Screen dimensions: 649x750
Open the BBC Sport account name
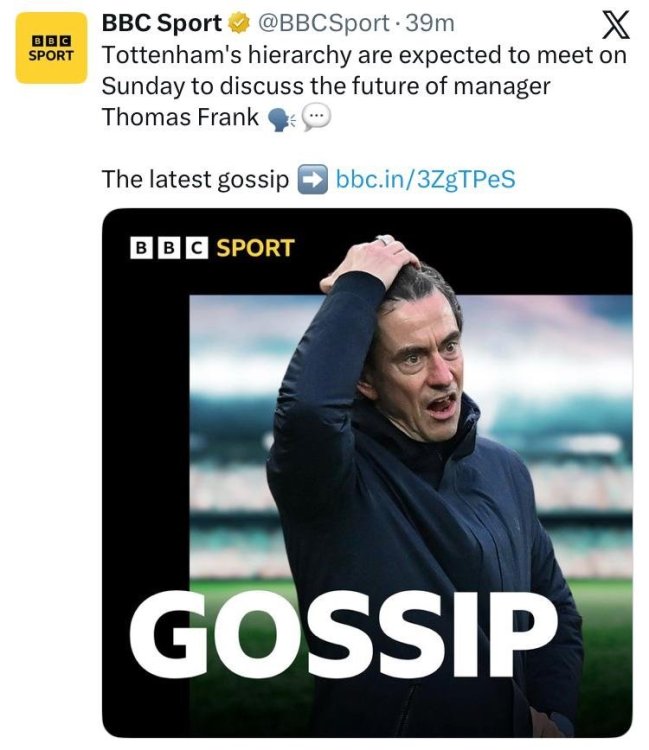(162, 24)
